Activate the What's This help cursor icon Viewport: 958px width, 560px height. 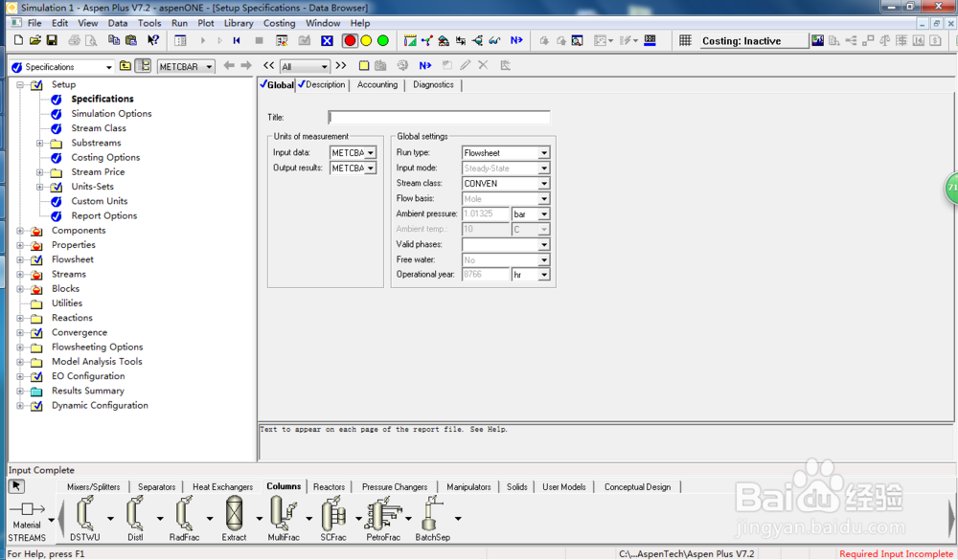tap(152, 40)
